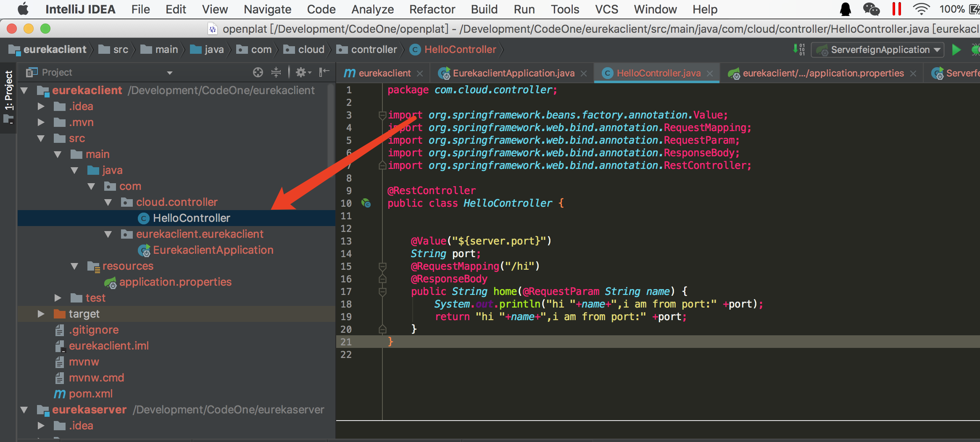Open the VCS menu
Viewport: 980px width, 442px height.
606,9
